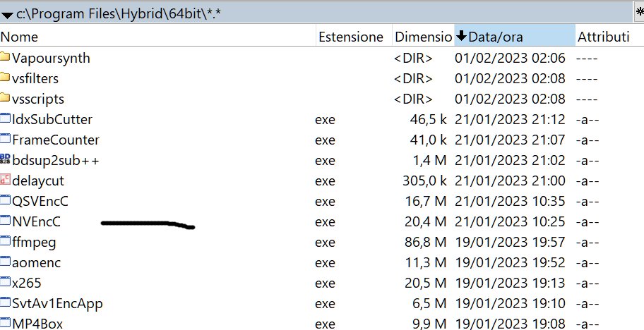Image resolution: width=644 pixels, height=330 pixels.
Task: Click the path c:\Program Files\Hybrid\64bit
Action: [119, 14]
